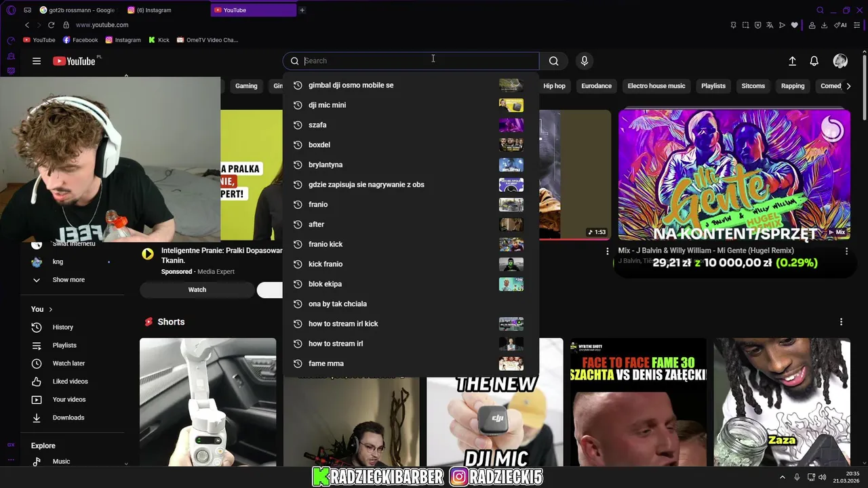Click the browser profile person icon
The image size is (868, 488).
pyautogui.click(x=812, y=25)
